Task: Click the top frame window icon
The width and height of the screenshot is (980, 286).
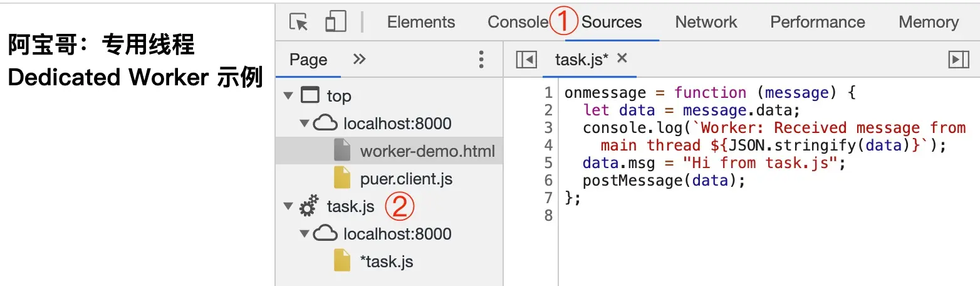Action: click(x=310, y=95)
